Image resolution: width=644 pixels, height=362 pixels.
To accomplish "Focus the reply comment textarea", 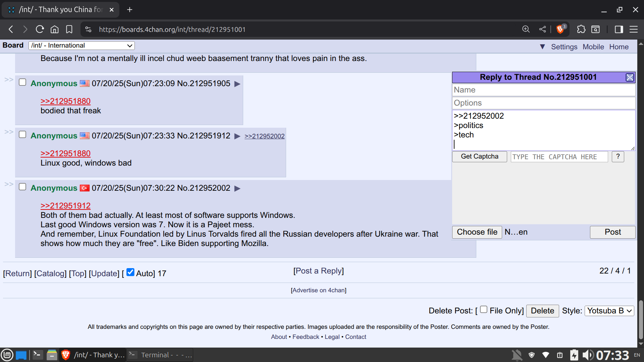I will [544, 130].
